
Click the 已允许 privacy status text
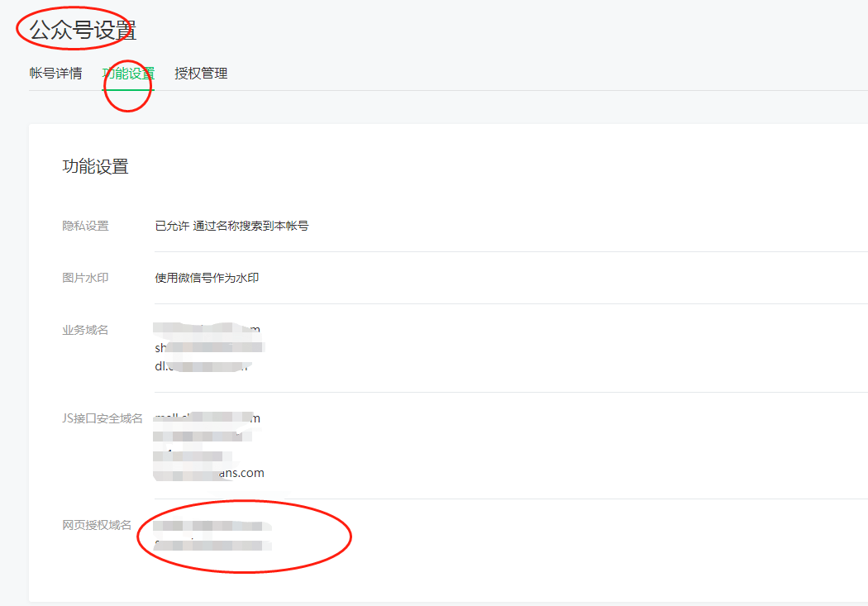(167, 226)
